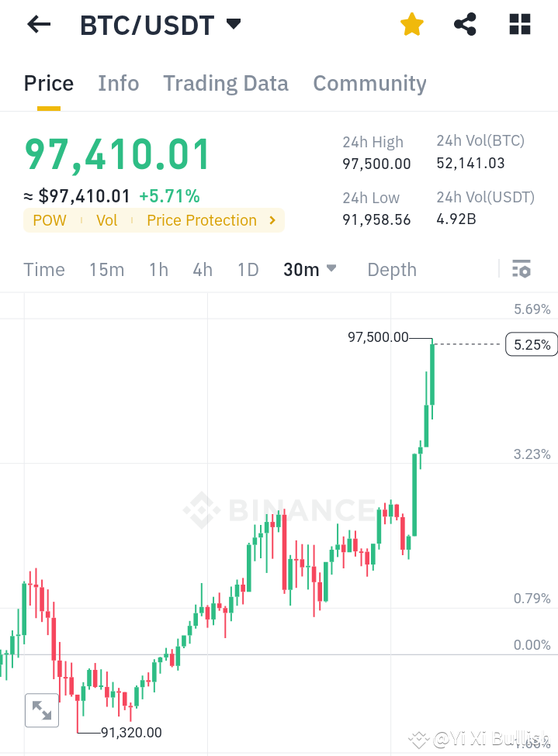The height and width of the screenshot is (756, 558).
Task: Open the share options for BTC/USDT
Action: (x=465, y=24)
